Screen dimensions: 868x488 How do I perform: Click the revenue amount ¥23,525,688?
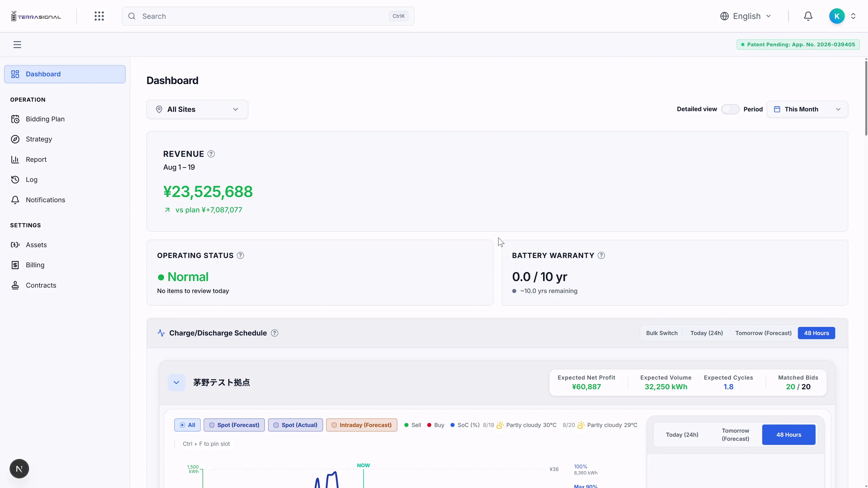point(208,192)
